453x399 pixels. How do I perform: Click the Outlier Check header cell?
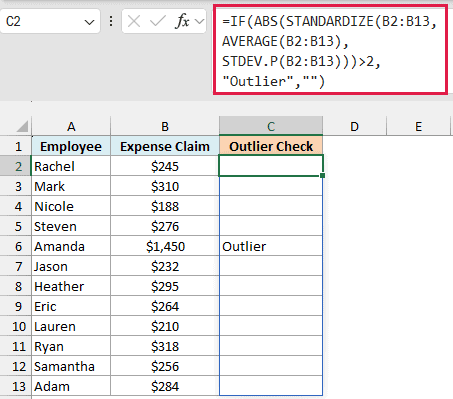tap(271, 146)
